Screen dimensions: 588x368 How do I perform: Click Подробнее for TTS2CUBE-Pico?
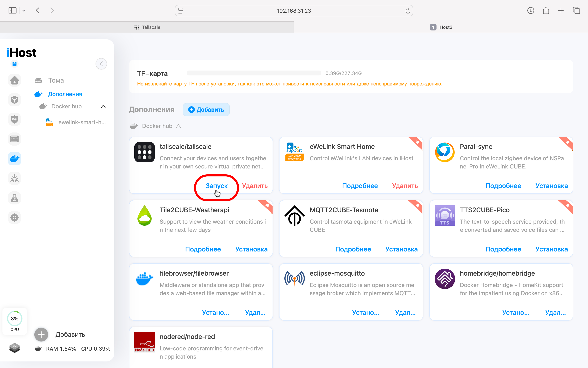pos(503,249)
